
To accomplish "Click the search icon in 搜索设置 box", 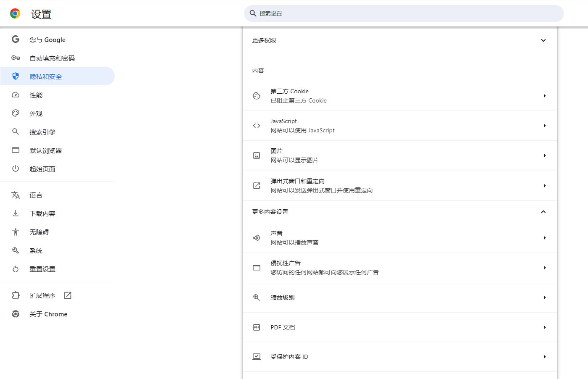I will [253, 13].
